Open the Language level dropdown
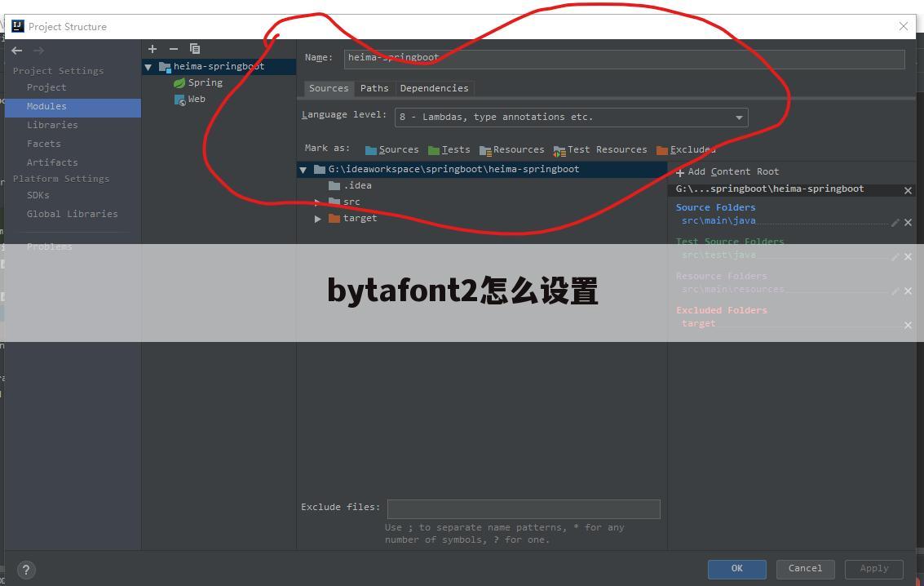Image resolution: width=924 pixels, height=586 pixels. (571, 117)
